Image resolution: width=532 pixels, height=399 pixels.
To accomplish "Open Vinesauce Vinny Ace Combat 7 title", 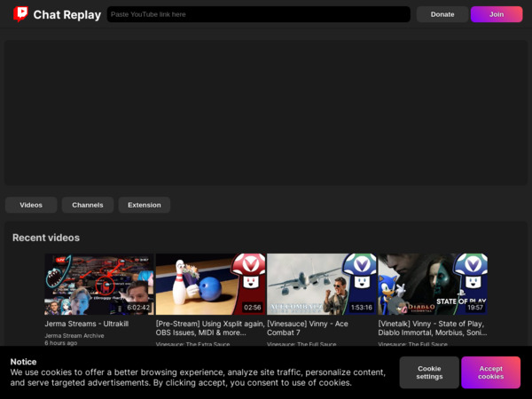I will 308,328.
